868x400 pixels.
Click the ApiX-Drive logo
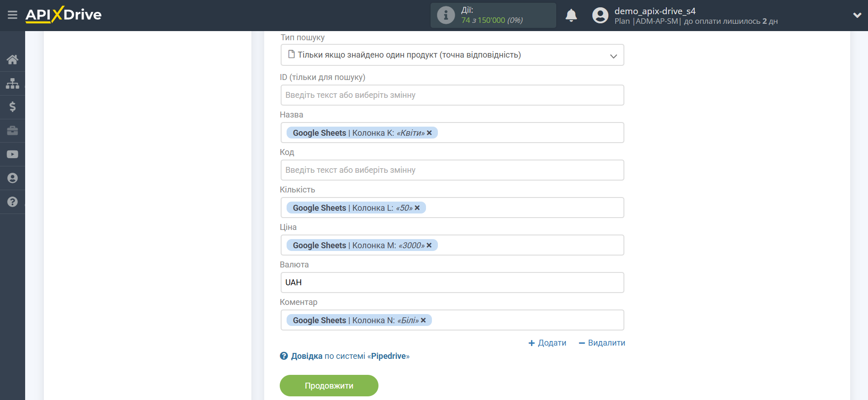point(64,15)
